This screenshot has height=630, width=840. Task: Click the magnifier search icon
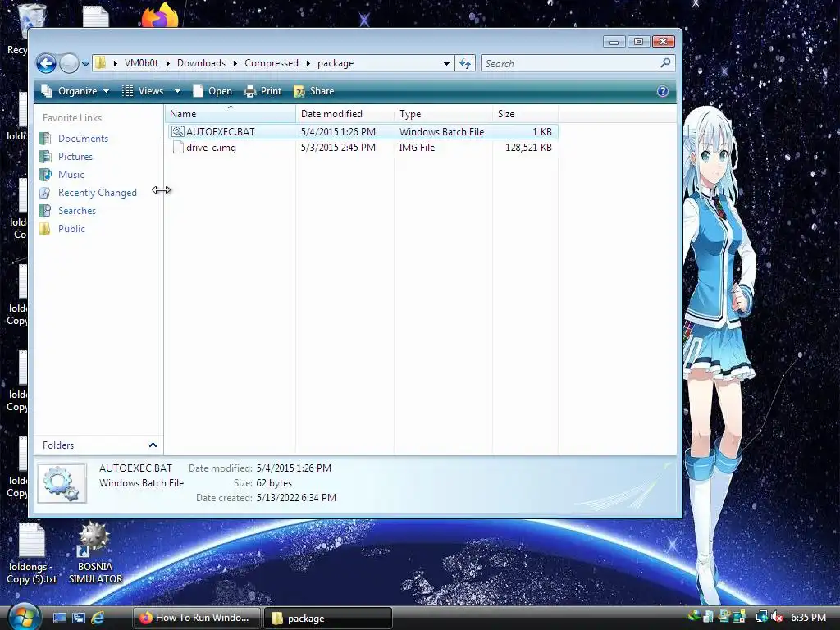pyautogui.click(x=665, y=63)
